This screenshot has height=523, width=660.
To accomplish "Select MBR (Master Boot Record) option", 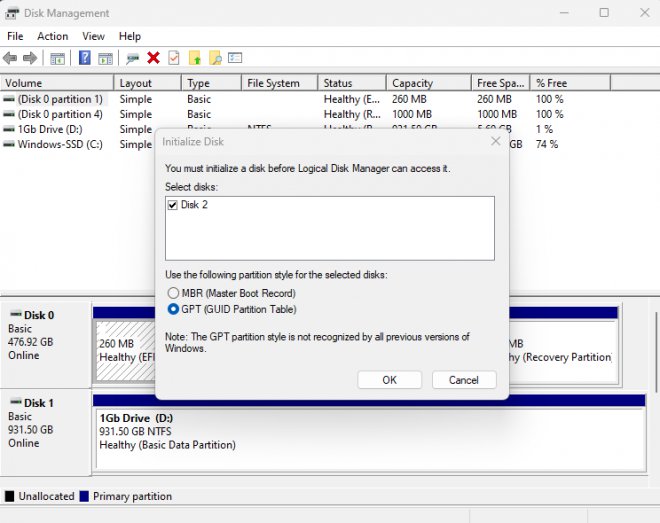I will coord(174,293).
